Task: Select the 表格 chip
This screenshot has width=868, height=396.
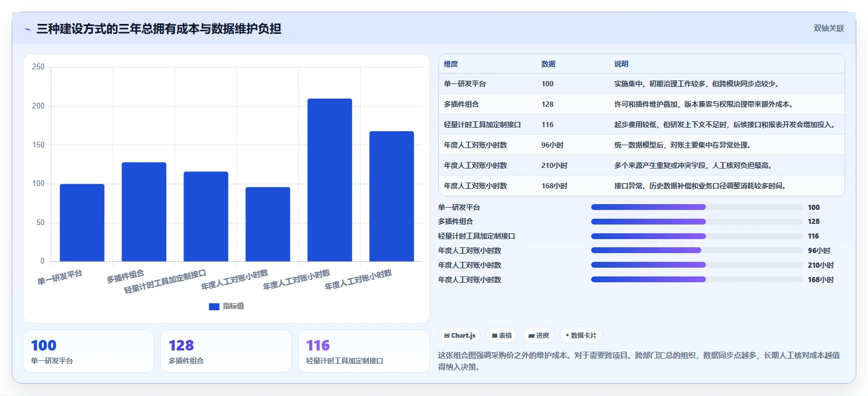Action: (x=502, y=335)
